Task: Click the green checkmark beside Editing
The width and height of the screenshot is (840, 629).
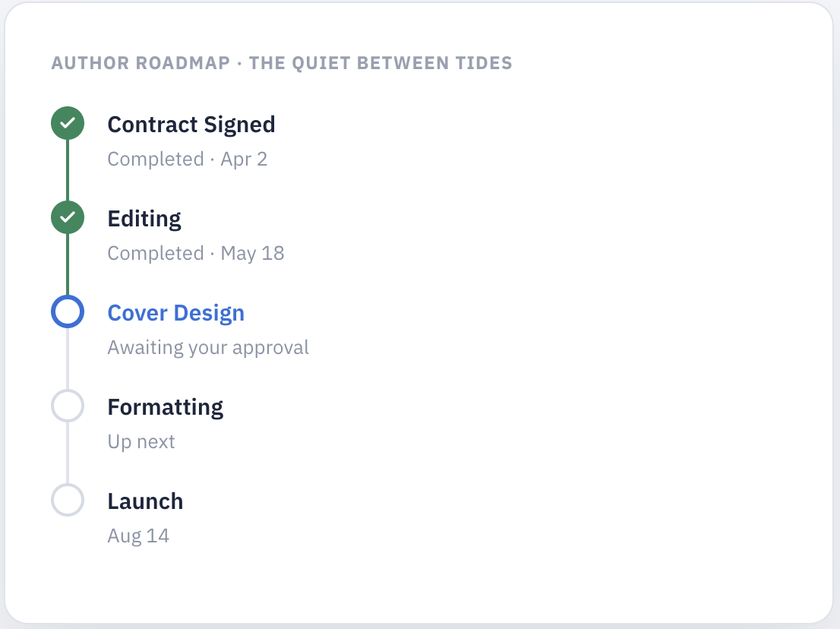Action: tap(68, 217)
